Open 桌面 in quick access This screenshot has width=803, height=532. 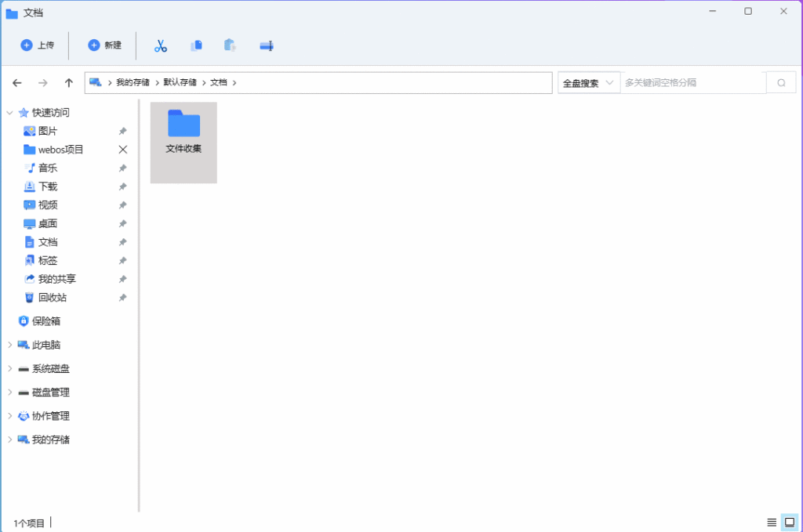(x=48, y=223)
